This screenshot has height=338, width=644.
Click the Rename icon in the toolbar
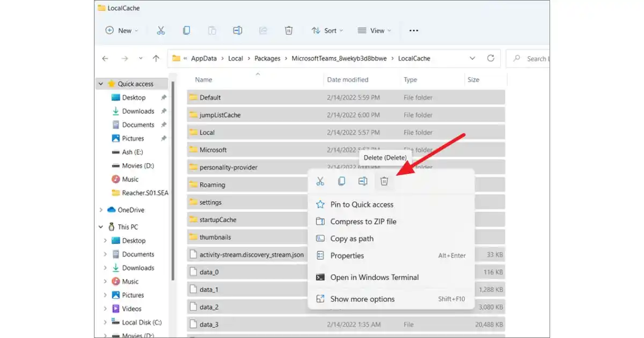tap(237, 31)
